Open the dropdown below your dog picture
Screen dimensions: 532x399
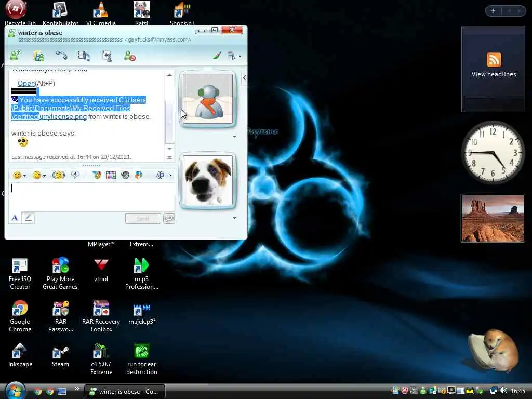pyautogui.click(x=234, y=218)
